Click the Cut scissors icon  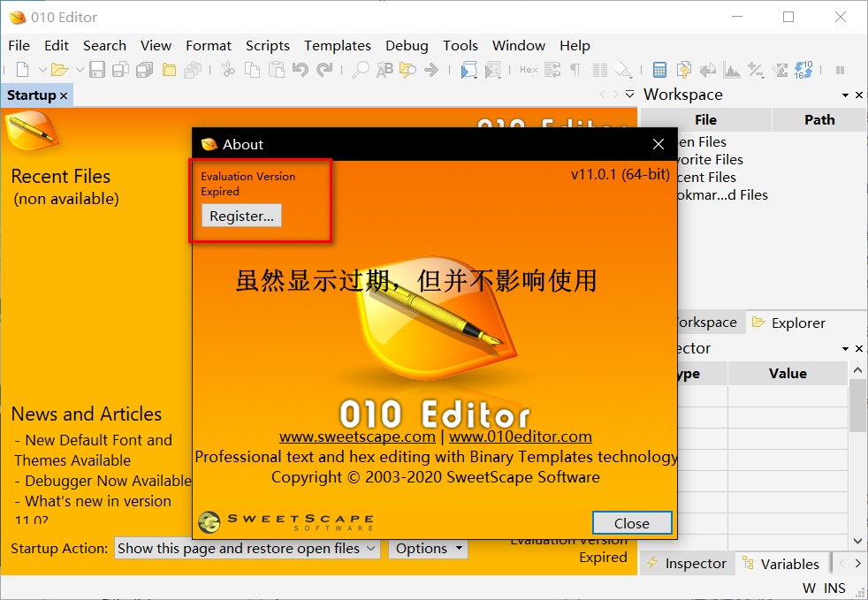[228, 70]
